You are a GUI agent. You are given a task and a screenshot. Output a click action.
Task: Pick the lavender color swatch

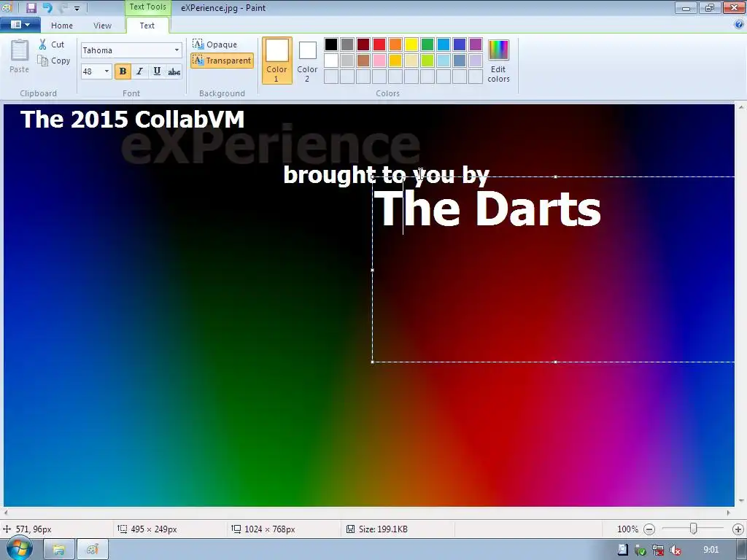476,61
